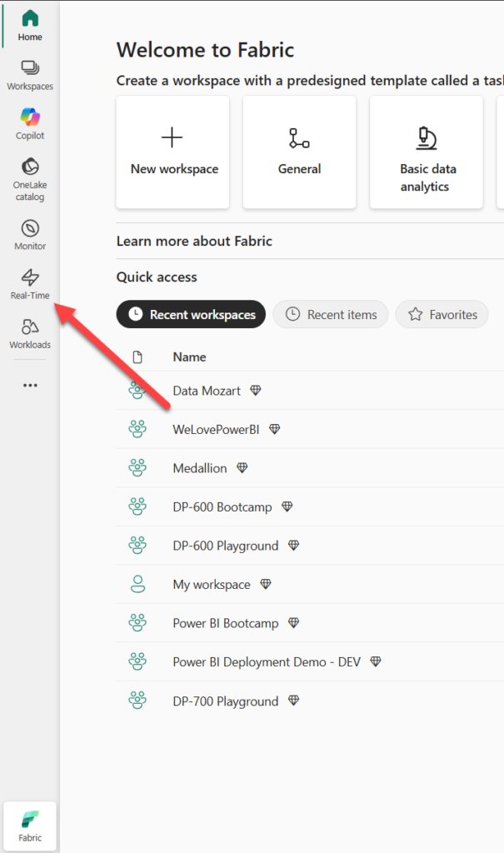Open Workloads in the sidebar

point(30,332)
